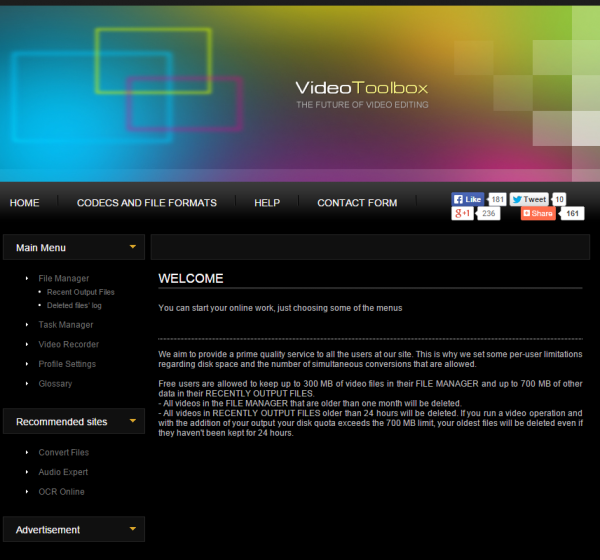Click the VideoToolbox logo in banner
The height and width of the screenshot is (560, 600).
click(x=362, y=88)
